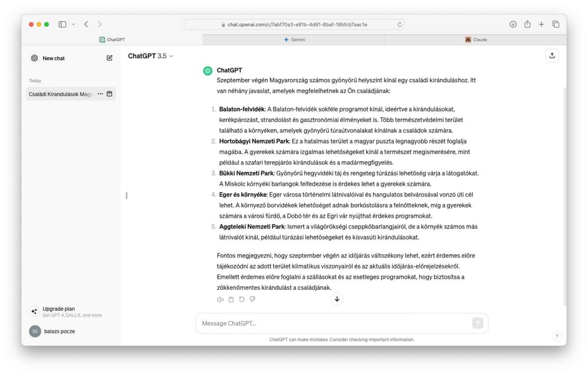Click the scroll to bottom arrow
588x374 pixels.
(337, 299)
